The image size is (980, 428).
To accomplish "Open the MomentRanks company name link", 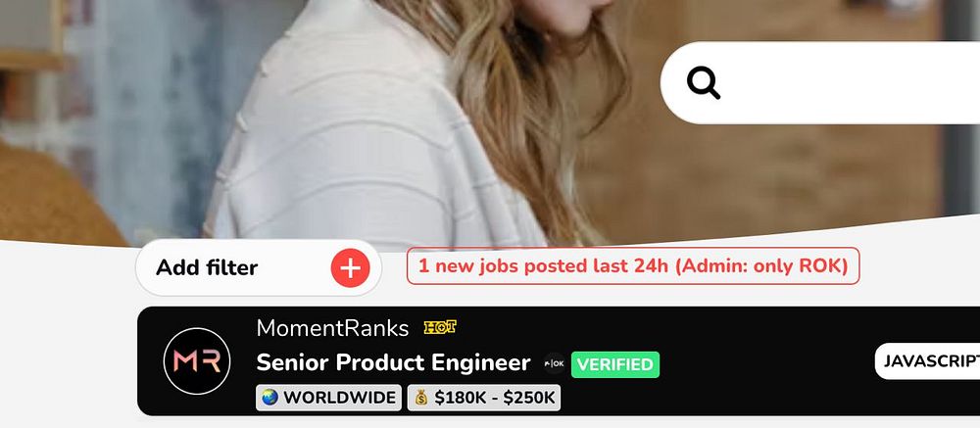I will click(x=332, y=328).
